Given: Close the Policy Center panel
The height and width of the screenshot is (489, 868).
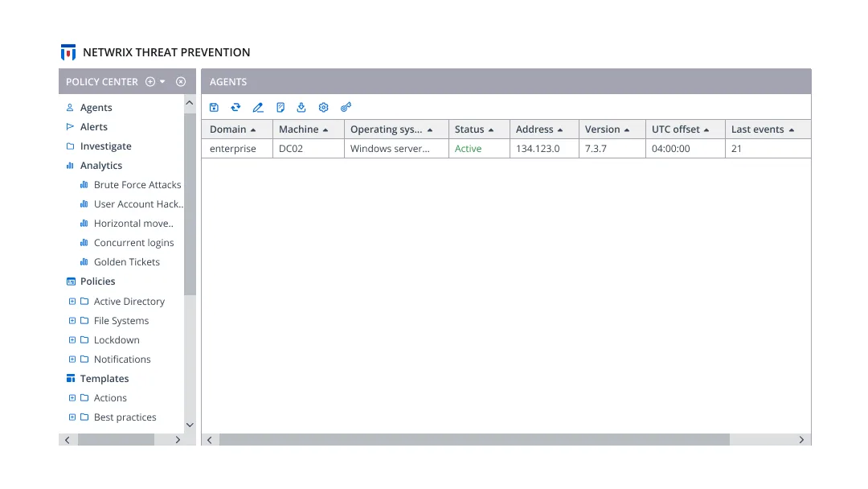Looking at the screenshot, I should 181,81.
